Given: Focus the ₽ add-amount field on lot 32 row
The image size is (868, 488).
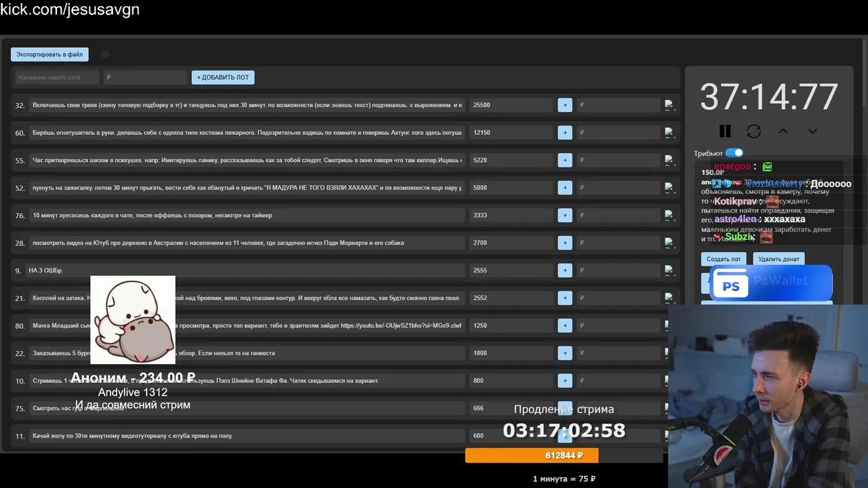Looking at the screenshot, I should tap(618, 105).
